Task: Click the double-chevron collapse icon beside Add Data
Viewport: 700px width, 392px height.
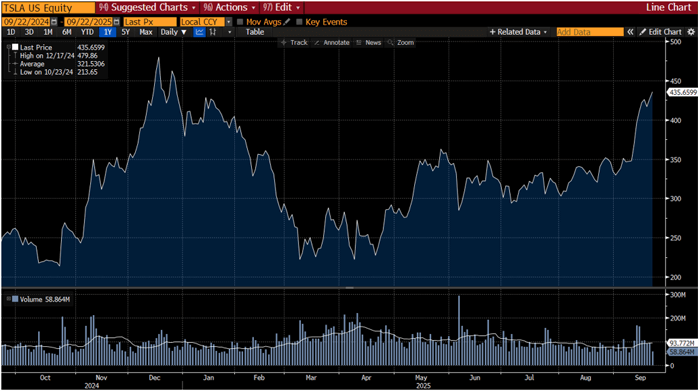Action: (630, 32)
